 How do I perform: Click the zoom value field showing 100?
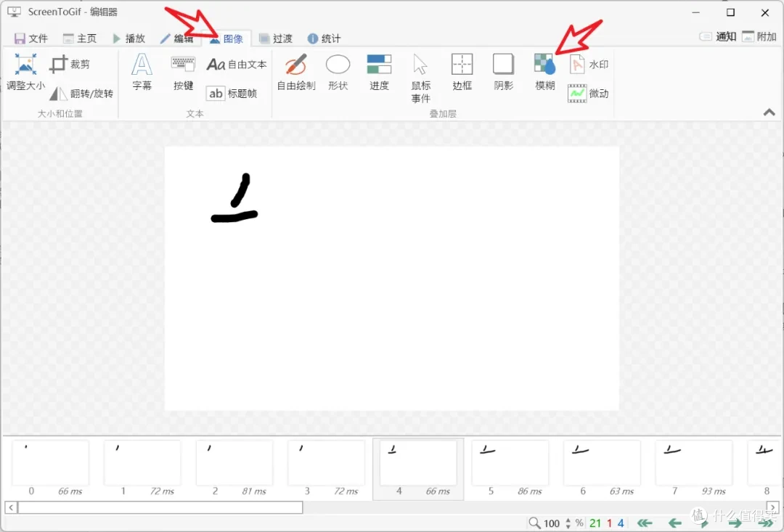[x=552, y=523]
